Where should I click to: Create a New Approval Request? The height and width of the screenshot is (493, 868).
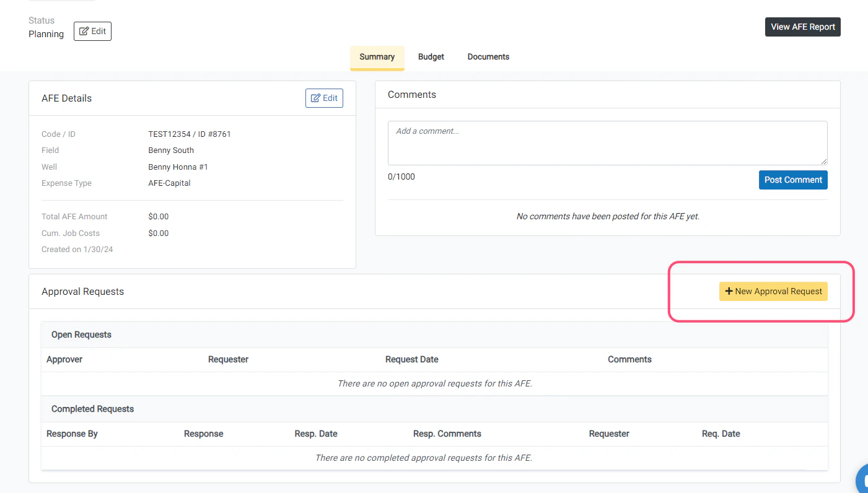point(773,291)
